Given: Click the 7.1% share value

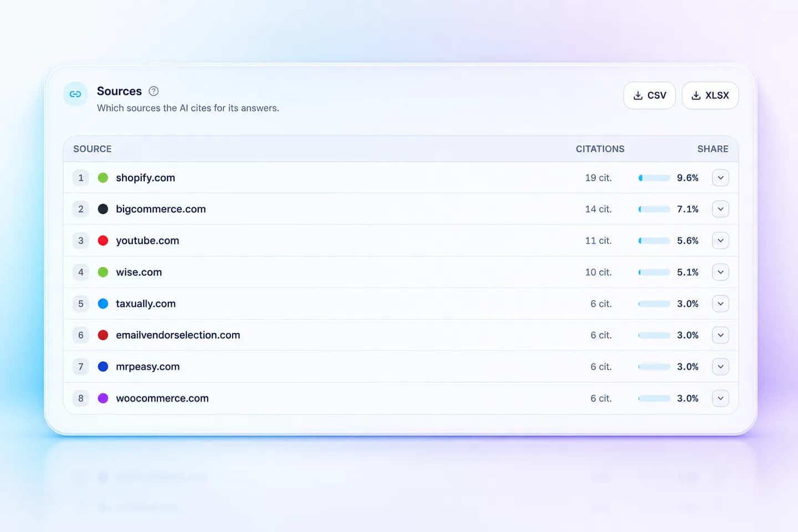Looking at the screenshot, I should 688,209.
